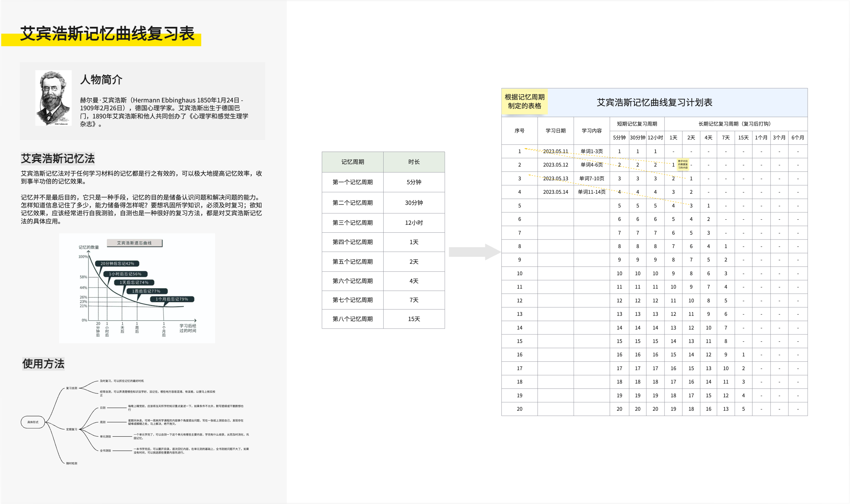Click the 学习后经过的时间 axis label

188,328
